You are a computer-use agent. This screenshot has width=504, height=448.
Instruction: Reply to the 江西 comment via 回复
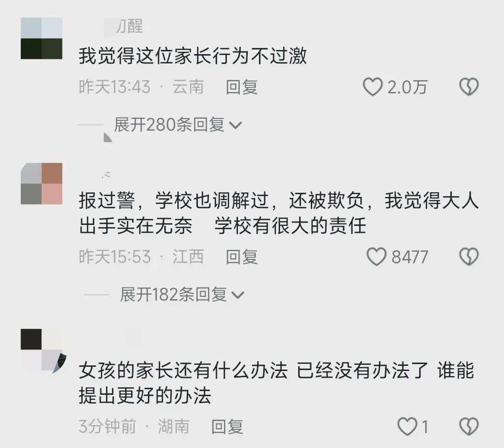(x=242, y=257)
